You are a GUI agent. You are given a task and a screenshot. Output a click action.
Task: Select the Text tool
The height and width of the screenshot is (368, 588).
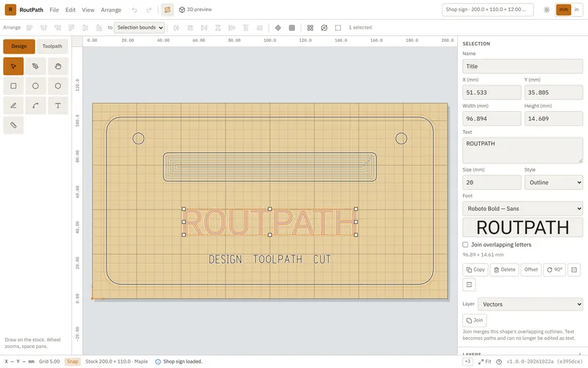pos(58,105)
